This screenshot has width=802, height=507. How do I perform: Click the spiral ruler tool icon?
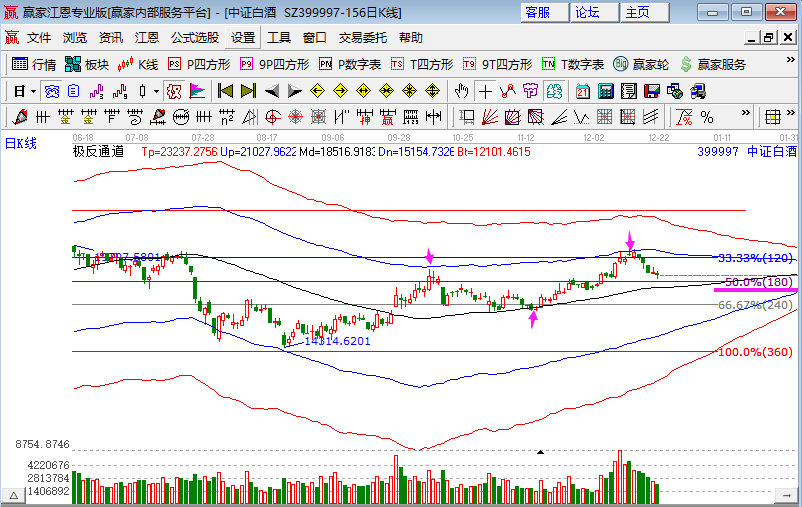(135, 118)
